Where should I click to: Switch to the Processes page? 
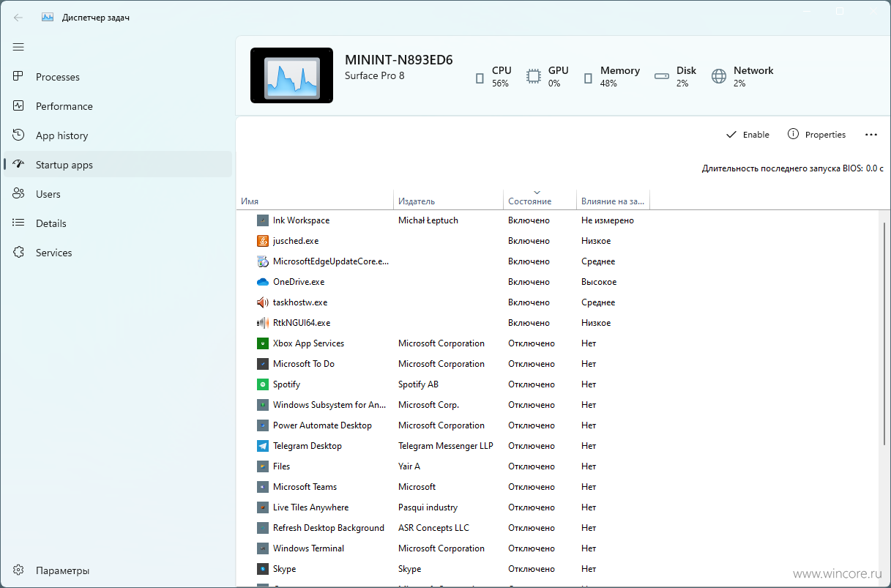coord(118,77)
